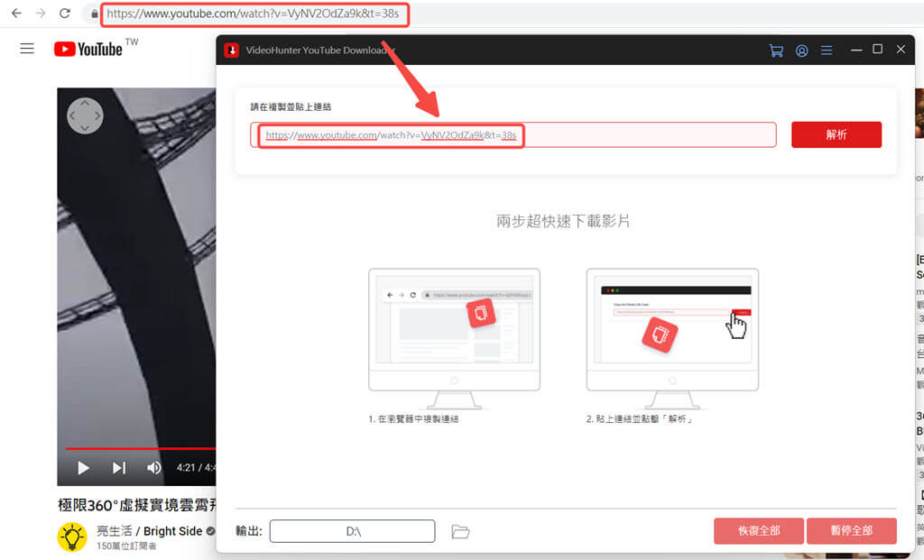Focus the paste-link URL field

click(x=513, y=135)
